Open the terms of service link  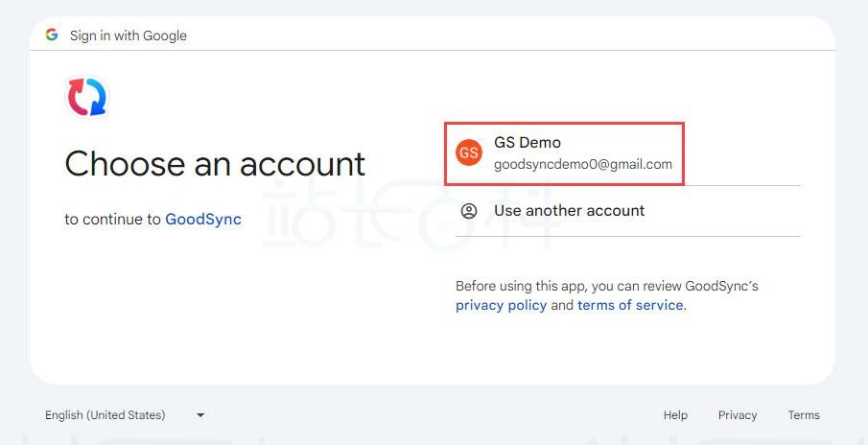pos(630,305)
